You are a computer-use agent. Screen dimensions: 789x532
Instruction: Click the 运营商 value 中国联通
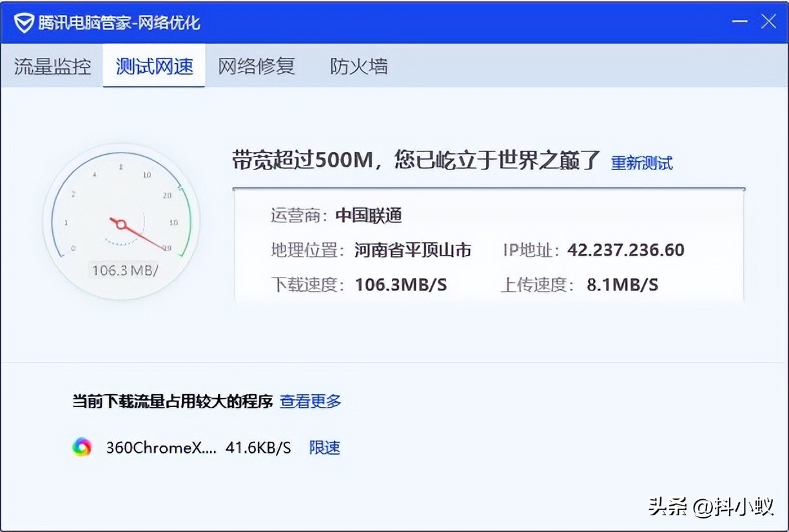coord(368,216)
